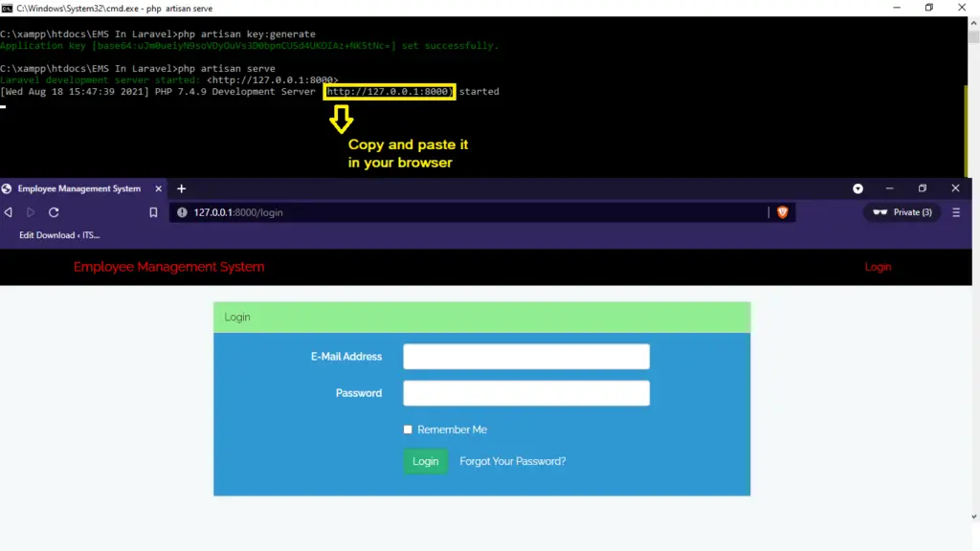Toggle the Remember Me checkbox

(408, 430)
